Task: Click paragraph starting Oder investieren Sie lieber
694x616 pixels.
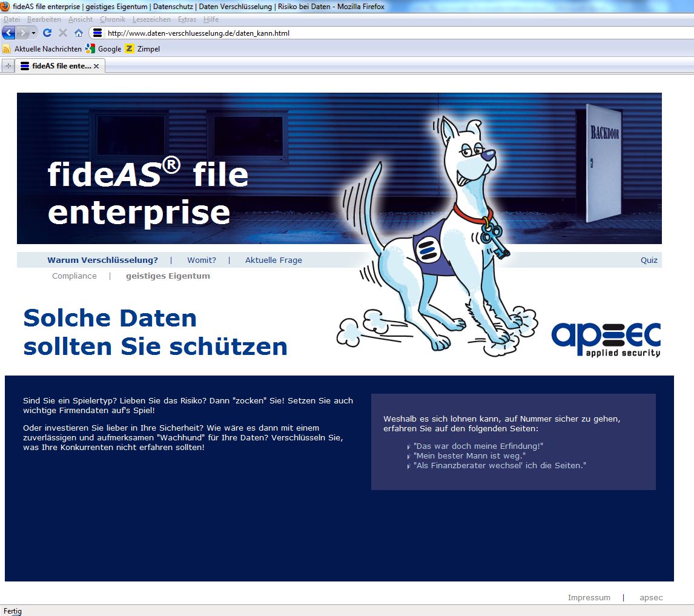Action: (183, 437)
